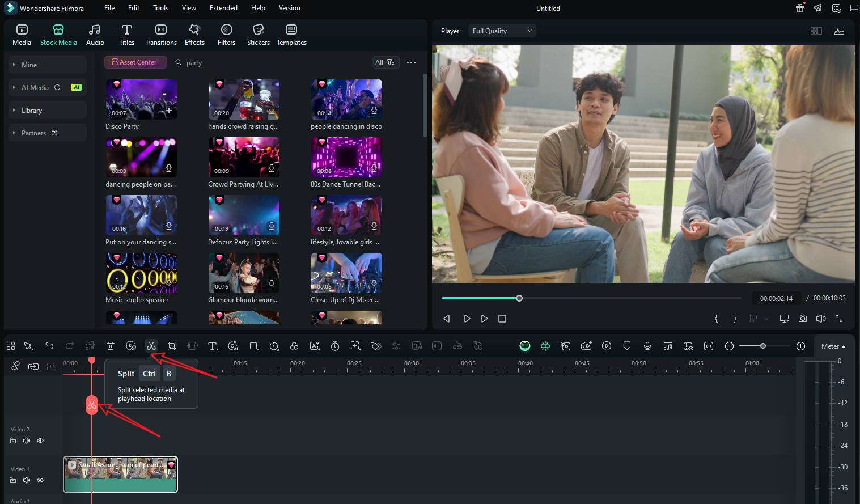
Task: Click the Asset Center button
Action: (x=135, y=62)
